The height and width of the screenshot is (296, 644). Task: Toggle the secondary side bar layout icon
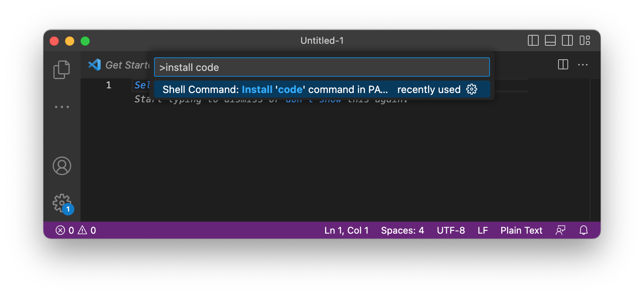(567, 40)
